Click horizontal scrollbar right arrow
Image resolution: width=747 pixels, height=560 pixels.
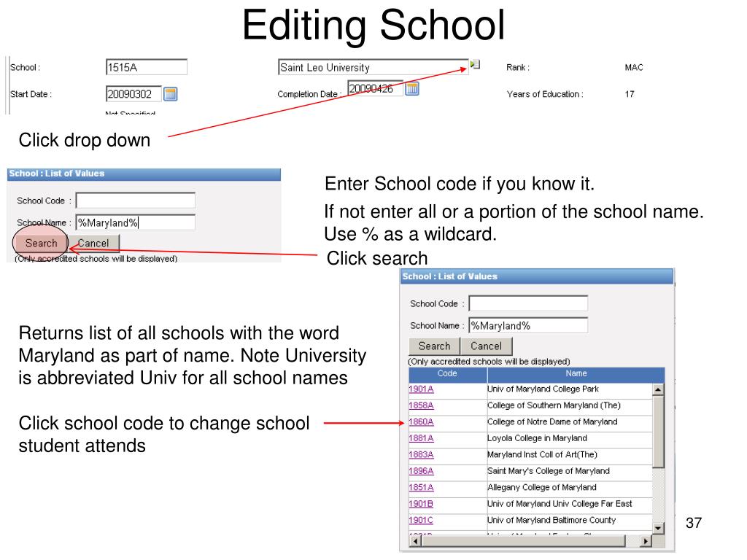(646, 541)
